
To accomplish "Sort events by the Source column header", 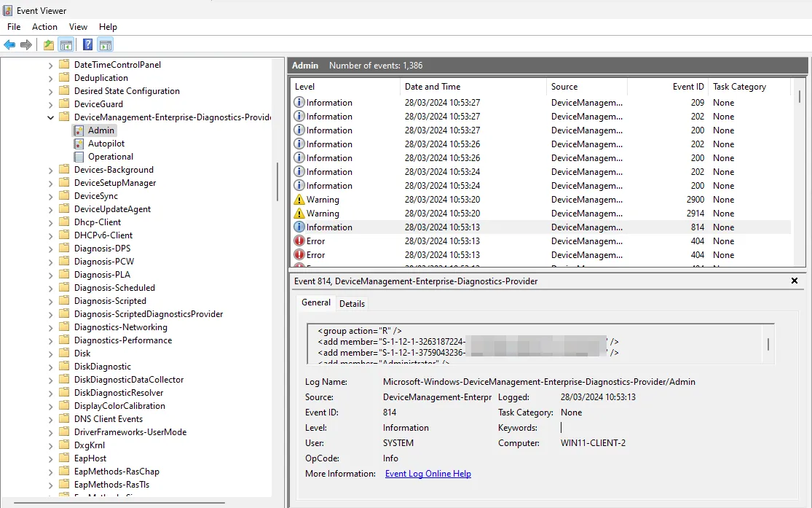I will (587, 87).
